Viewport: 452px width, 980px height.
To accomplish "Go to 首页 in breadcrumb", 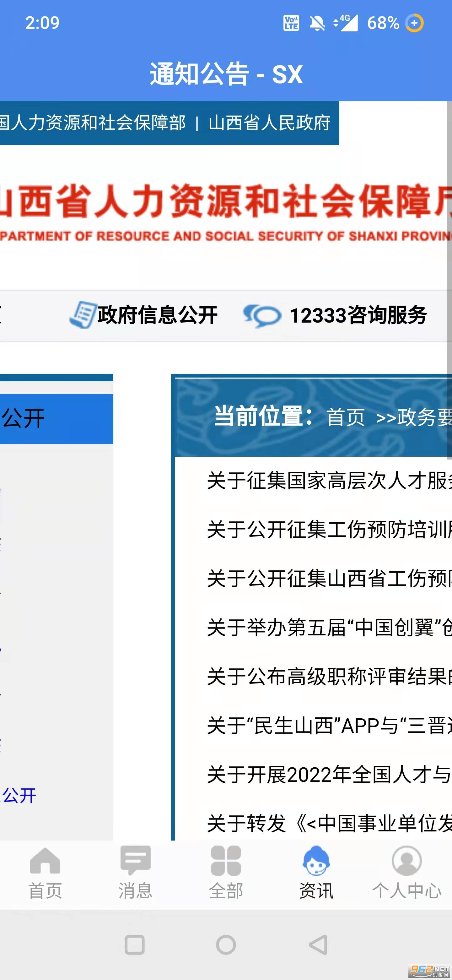I will [x=345, y=417].
